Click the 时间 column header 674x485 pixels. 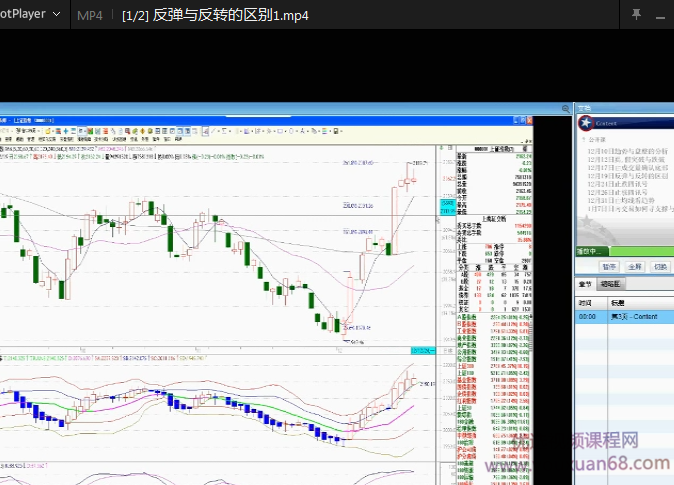(x=584, y=301)
